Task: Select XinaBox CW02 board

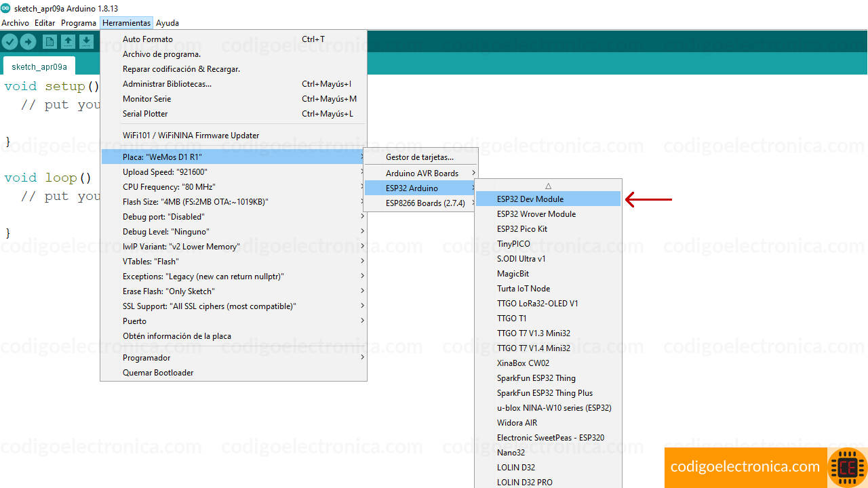Action: [x=548, y=363]
